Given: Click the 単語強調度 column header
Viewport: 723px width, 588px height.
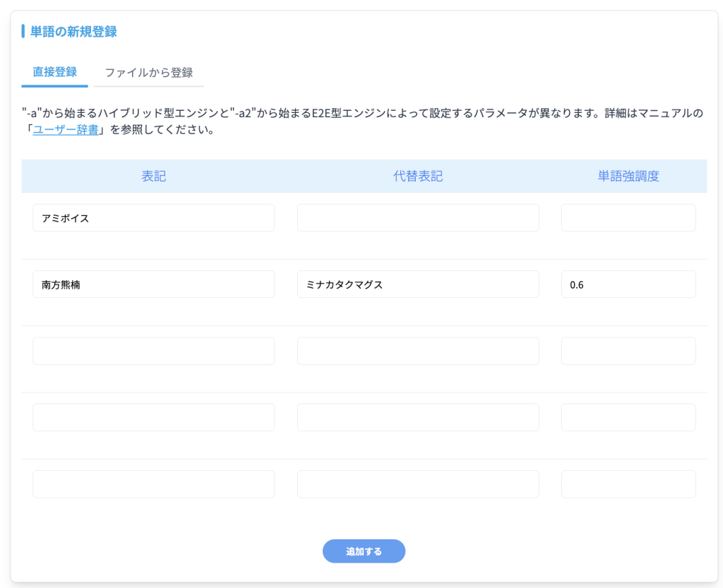Looking at the screenshot, I should (628, 176).
